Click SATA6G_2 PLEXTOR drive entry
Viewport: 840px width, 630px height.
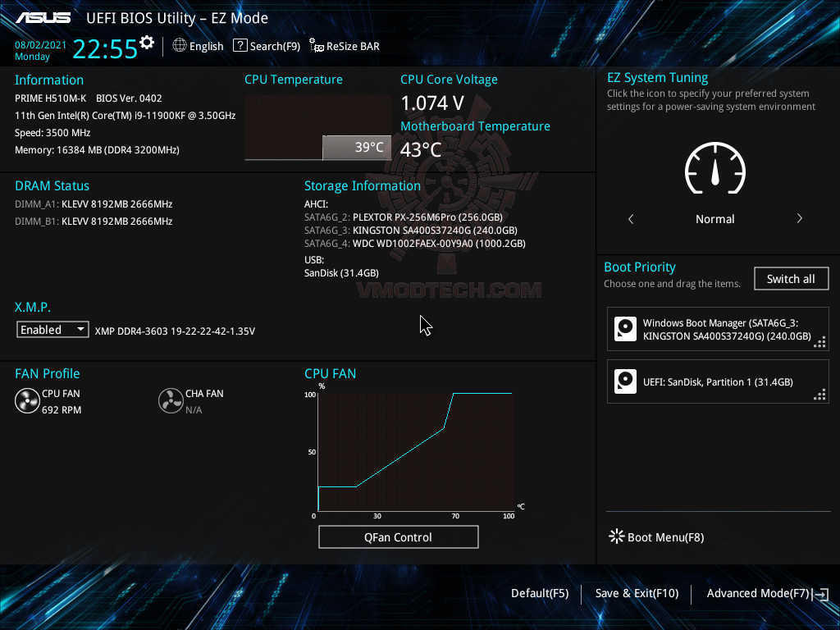(404, 217)
